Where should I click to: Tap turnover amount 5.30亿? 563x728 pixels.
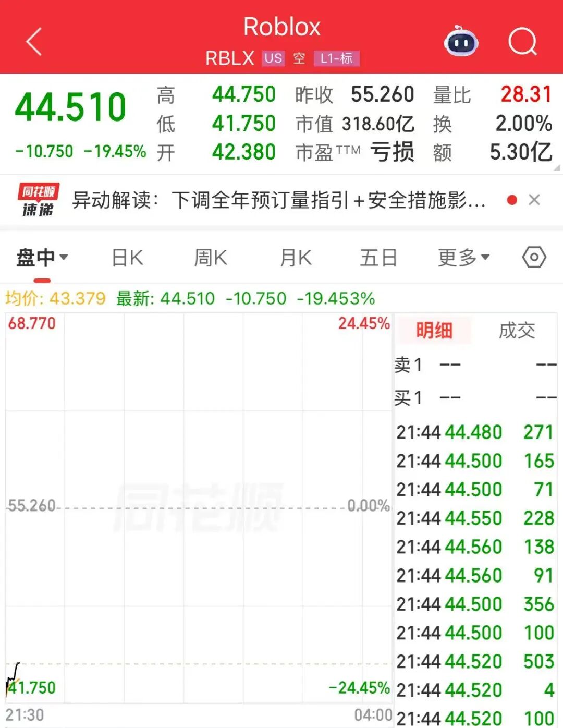521,152
